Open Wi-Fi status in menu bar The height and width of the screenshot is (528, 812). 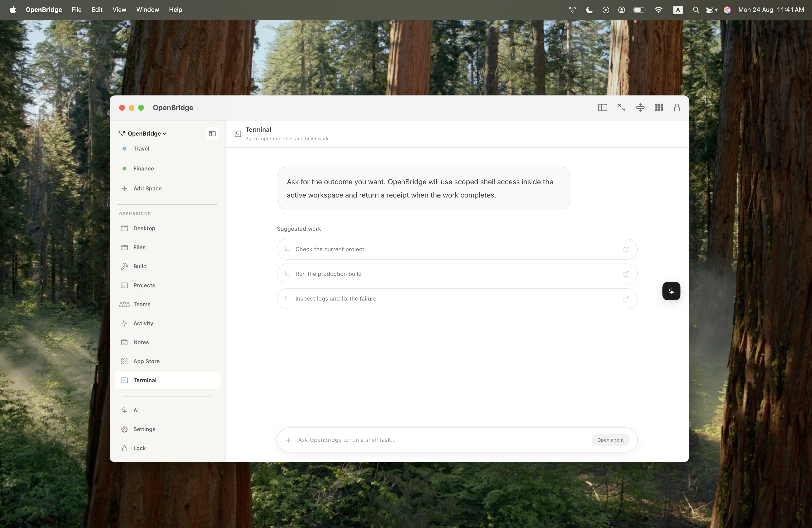[658, 10]
